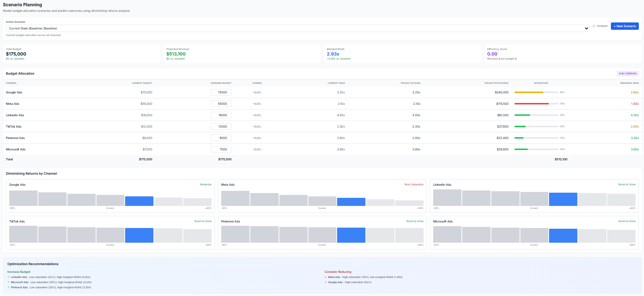Click the Moderate label on Google Ads chart
The image size is (644, 296).
[x=206, y=185]
